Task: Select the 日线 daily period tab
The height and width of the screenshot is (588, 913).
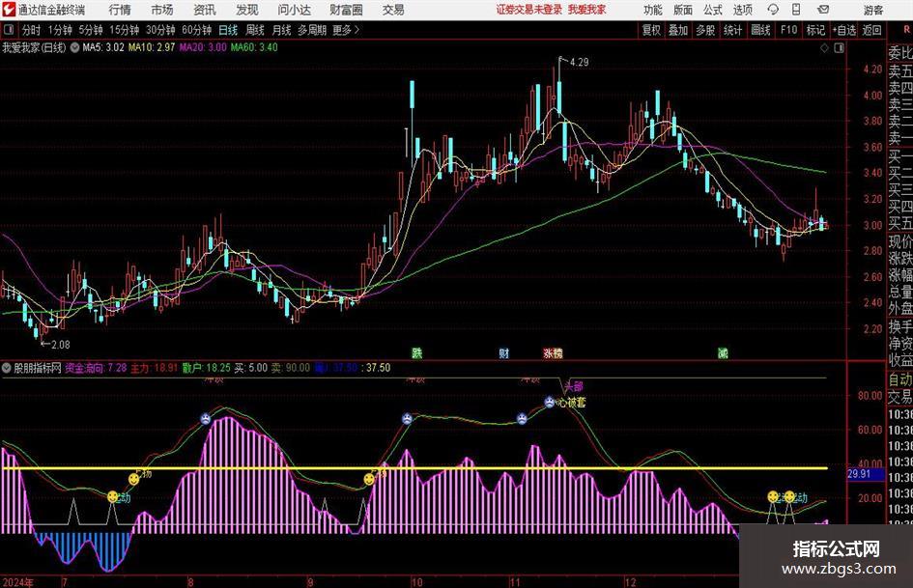Action: pyautogui.click(x=228, y=30)
